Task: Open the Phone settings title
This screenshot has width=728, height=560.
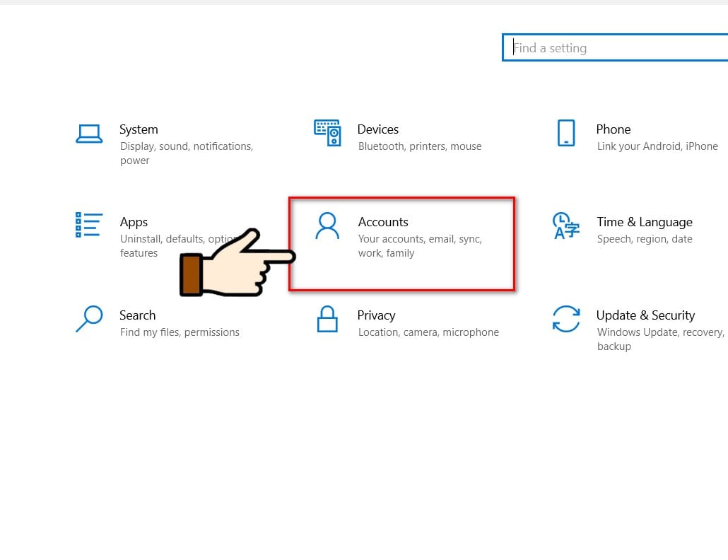Action: 613,129
